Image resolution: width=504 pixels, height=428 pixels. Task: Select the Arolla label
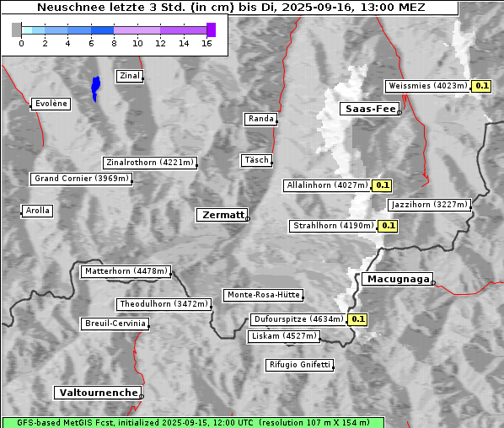pos(37,211)
